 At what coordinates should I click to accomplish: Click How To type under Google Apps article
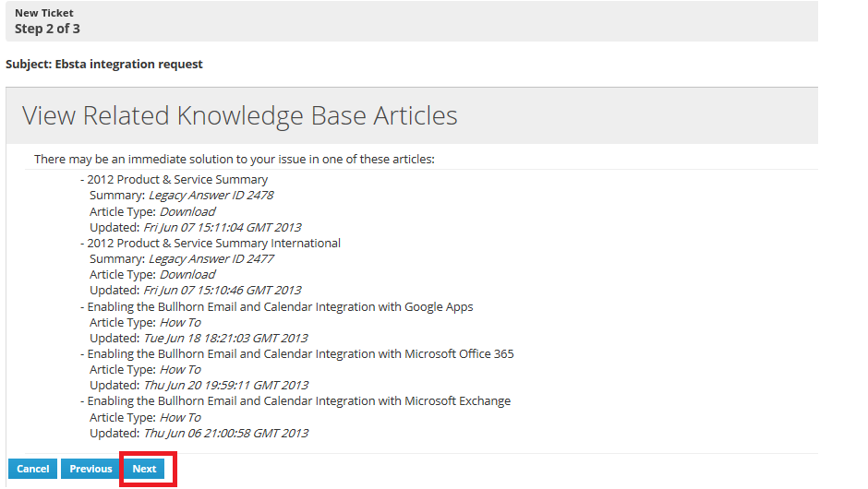[180, 323]
